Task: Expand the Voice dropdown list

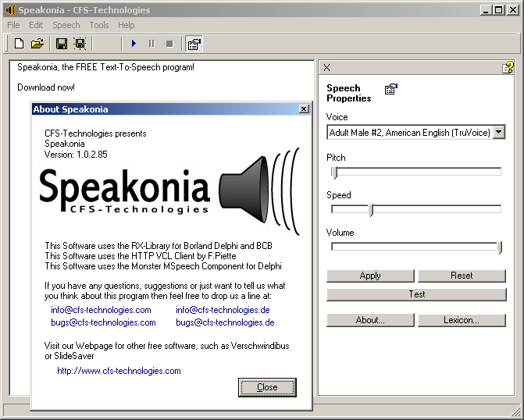Action: coord(498,132)
